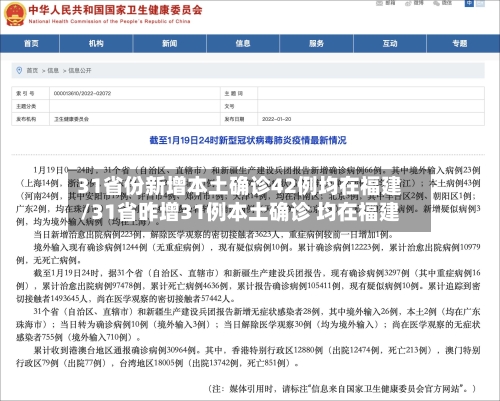Open the 首页 navigation tab
Screen dimensions: 500x401
click(x=31, y=44)
